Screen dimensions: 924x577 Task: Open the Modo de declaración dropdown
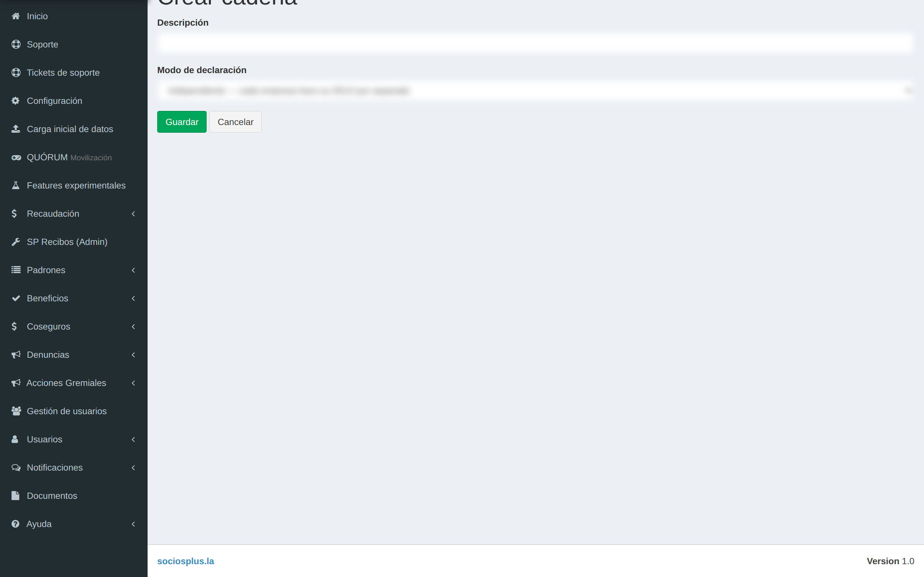coord(535,91)
